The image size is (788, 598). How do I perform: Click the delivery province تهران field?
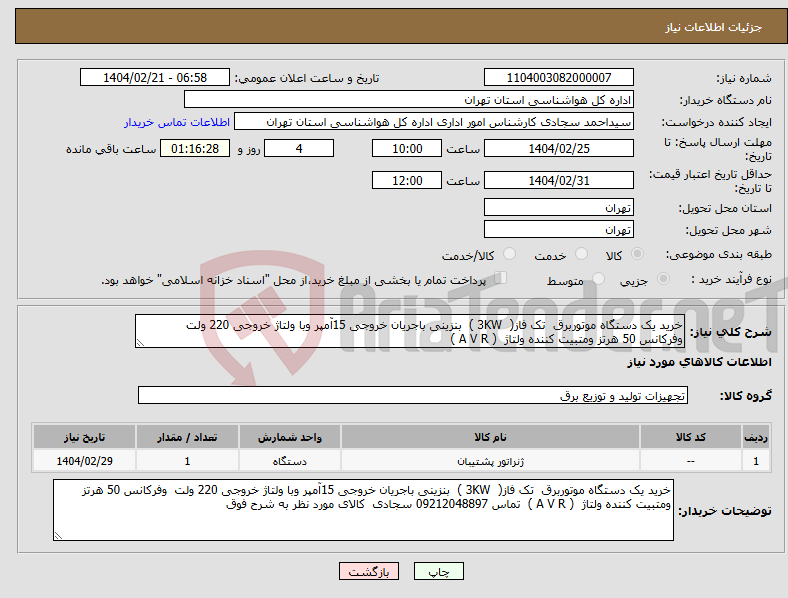[558, 207]
